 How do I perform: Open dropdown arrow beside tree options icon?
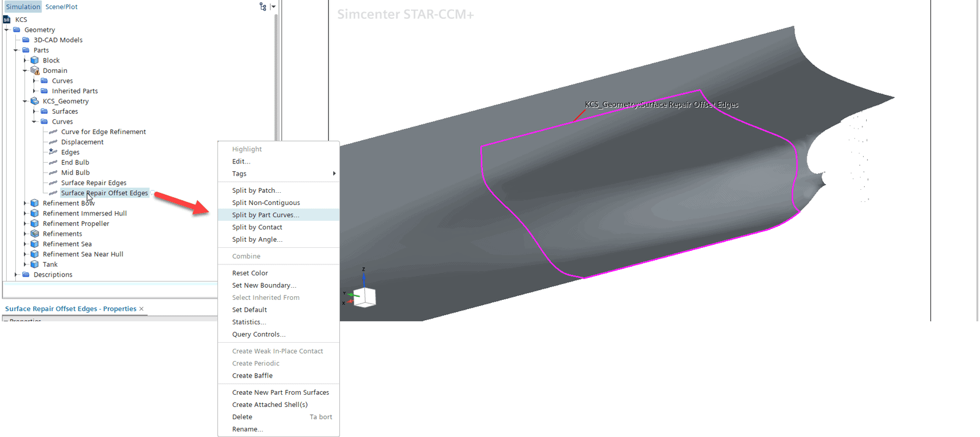[x=273, y=7]
